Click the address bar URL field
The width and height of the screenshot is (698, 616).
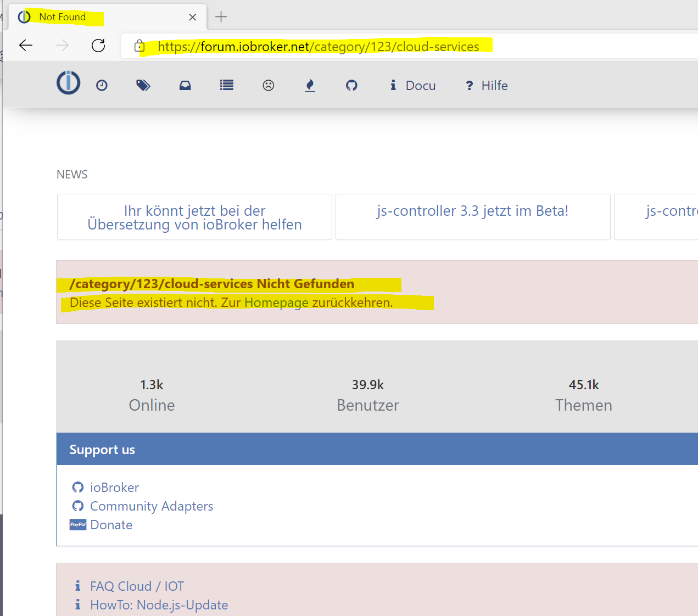[x=409, y=46]
